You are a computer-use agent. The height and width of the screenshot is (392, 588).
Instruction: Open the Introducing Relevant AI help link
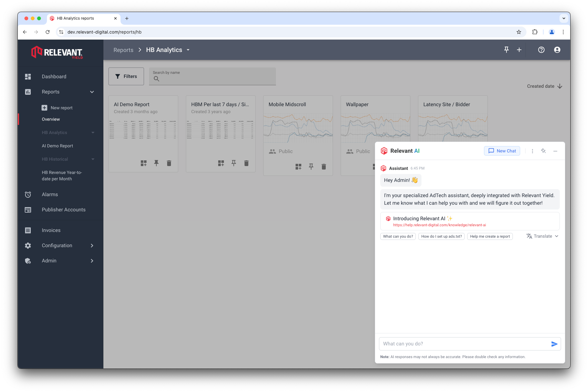[x=439, y=225]
